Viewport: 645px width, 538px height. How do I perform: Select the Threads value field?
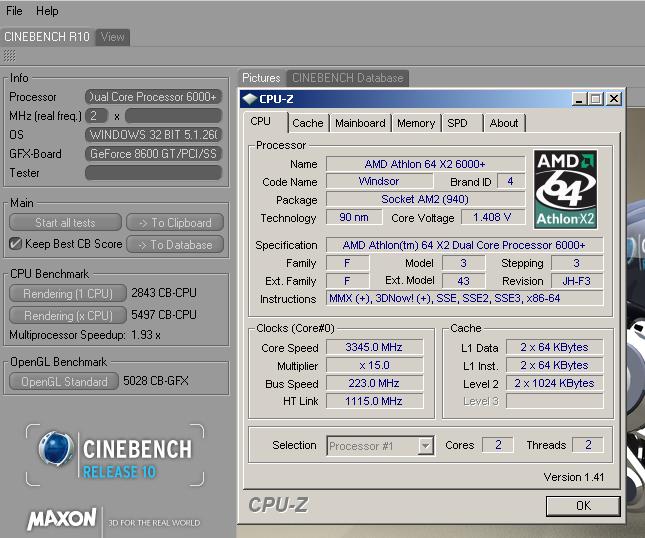point(588,445)
